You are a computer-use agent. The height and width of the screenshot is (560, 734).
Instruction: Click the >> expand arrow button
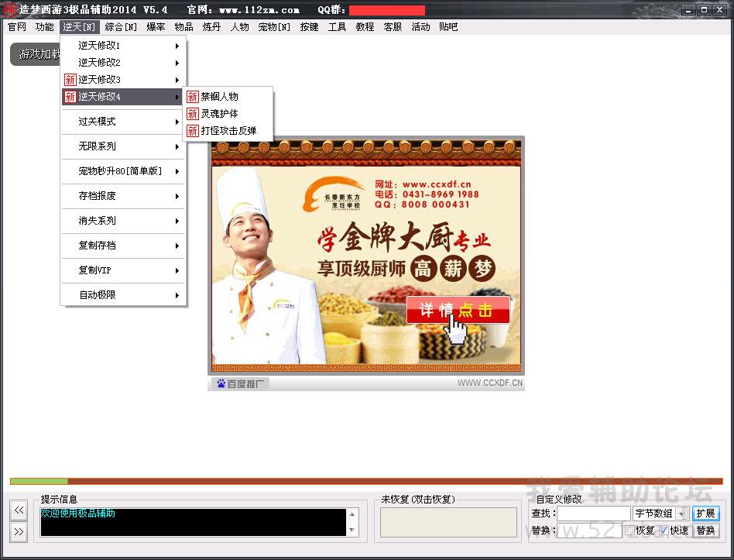point(19,532)
